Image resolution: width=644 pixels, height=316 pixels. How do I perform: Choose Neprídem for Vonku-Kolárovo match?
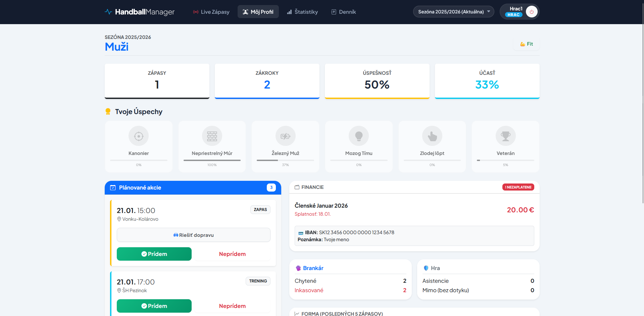232,254
